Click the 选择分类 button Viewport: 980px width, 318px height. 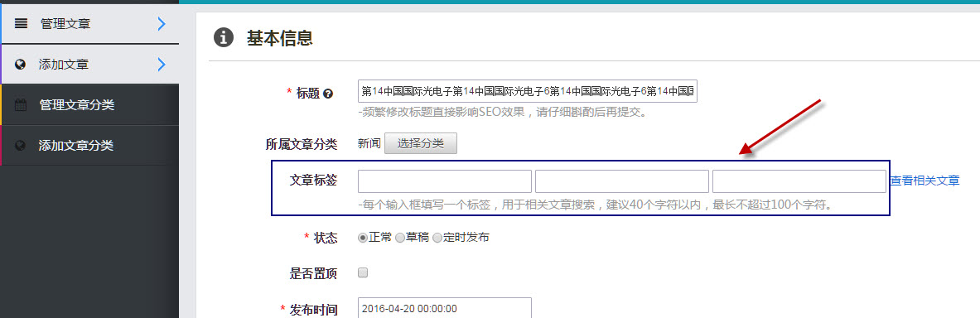point(421,143)
